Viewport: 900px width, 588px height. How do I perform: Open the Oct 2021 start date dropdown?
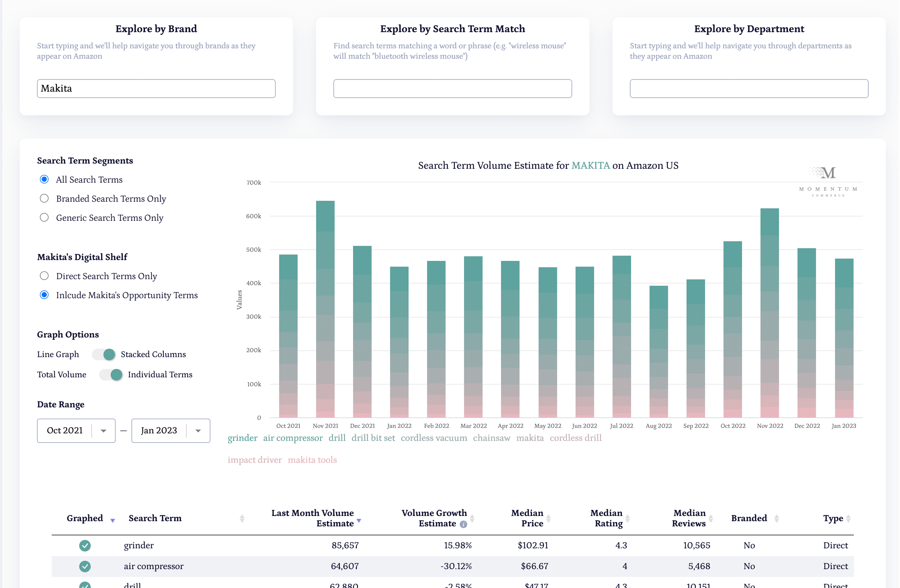pos(76,430)
